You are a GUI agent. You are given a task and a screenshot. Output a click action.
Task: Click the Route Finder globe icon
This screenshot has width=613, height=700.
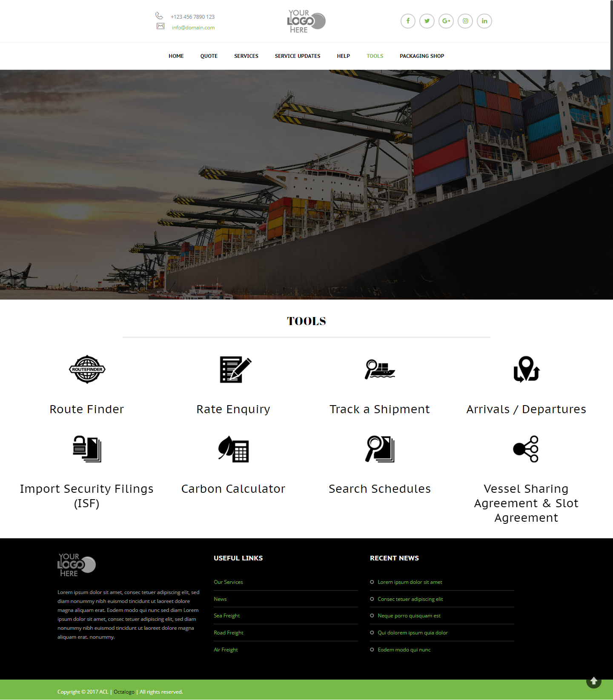coord(87,369)
